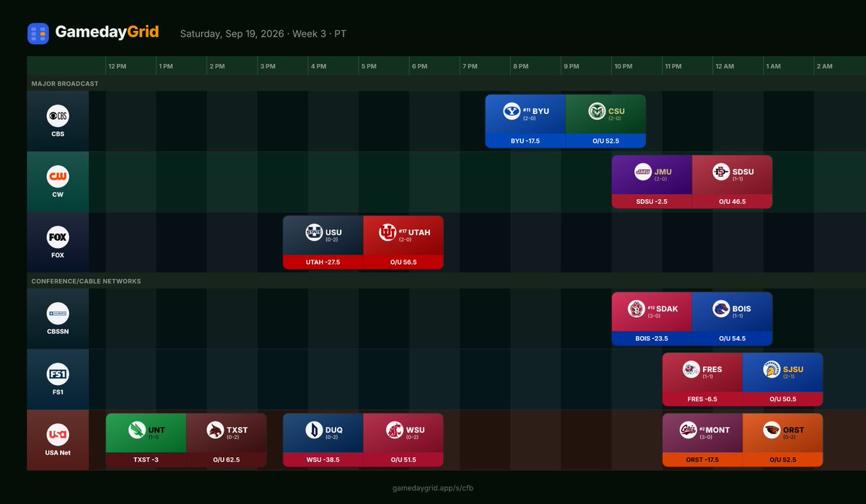The image size is (866, 504).
Task: Click the UNT team name
Action: pos(157,430)
